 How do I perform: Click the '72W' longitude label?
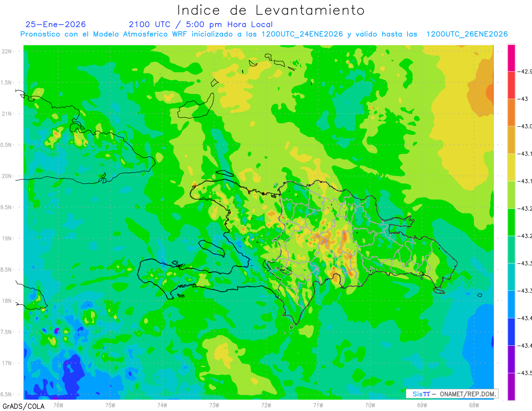coord(266,405)
